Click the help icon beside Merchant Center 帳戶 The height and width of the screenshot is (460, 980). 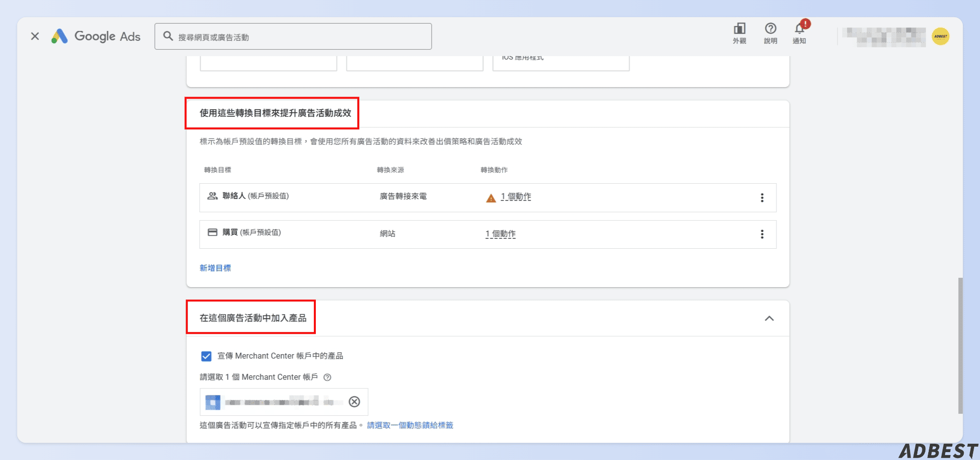pos(327,377)
